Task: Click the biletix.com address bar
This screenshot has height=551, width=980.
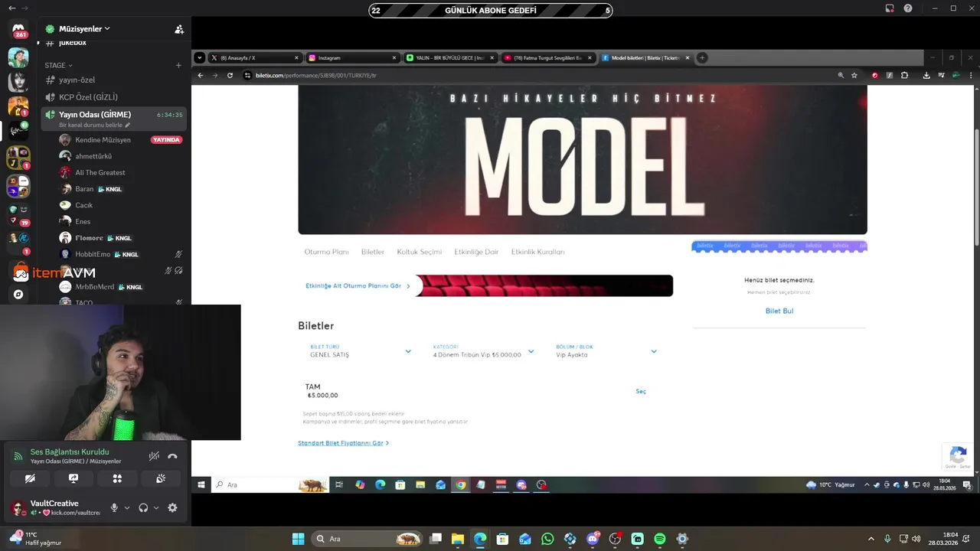Action: tap(536, 75)
